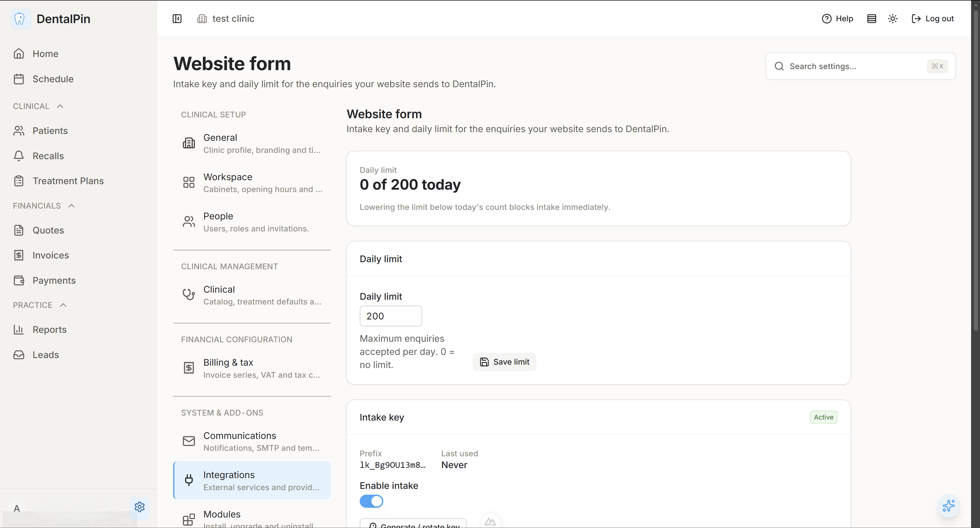Click the Leads inbox icon

[x=19, y=355]
